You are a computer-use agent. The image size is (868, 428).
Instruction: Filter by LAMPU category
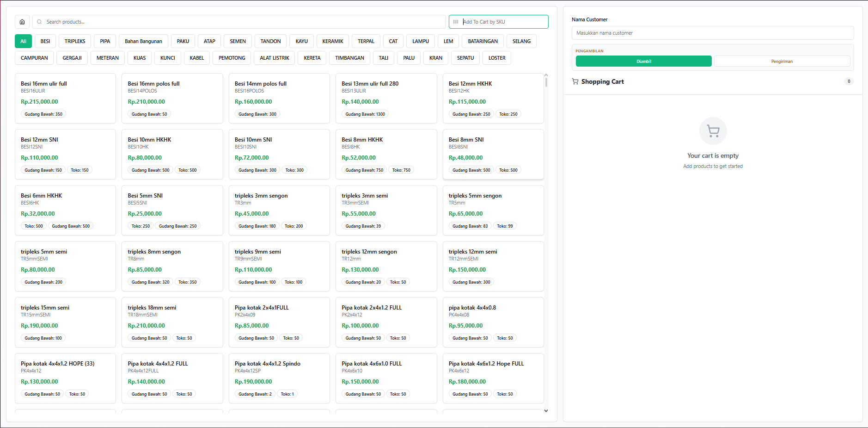tap(421, 41)
